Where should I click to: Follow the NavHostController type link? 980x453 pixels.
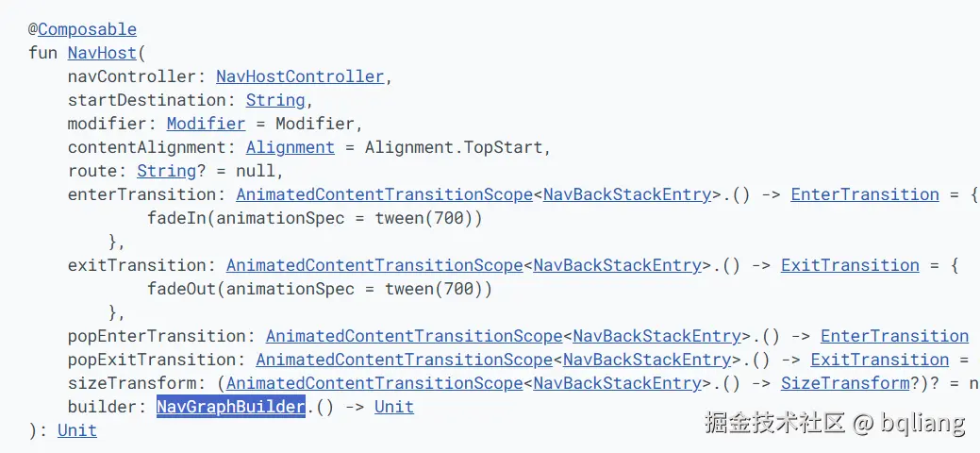click(x=300, y=76)
